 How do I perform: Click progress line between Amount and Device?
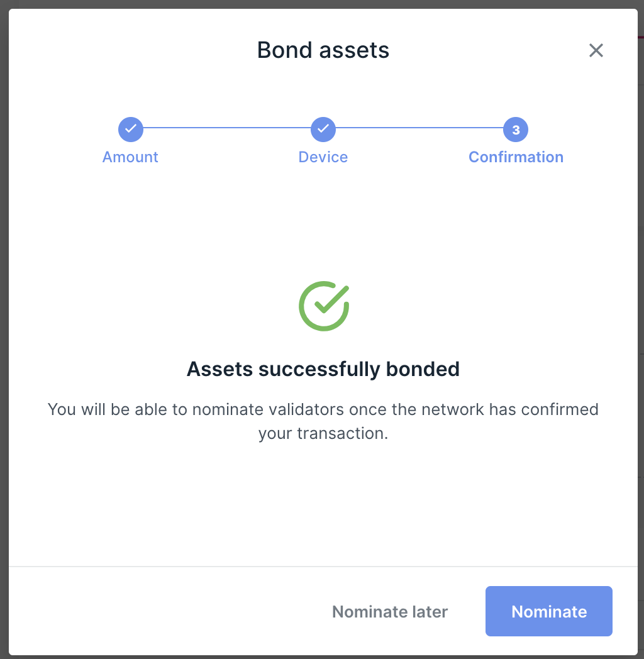tap(227, 128)
